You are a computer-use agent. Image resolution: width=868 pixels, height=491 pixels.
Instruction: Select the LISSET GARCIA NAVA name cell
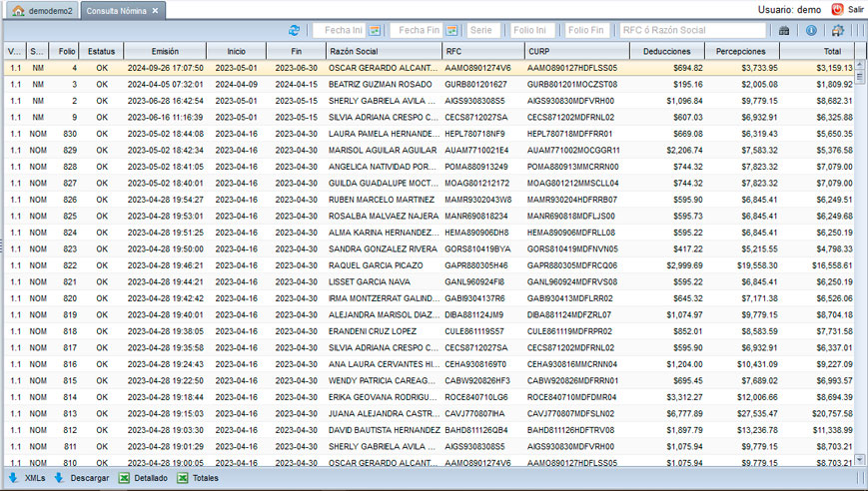370,282
